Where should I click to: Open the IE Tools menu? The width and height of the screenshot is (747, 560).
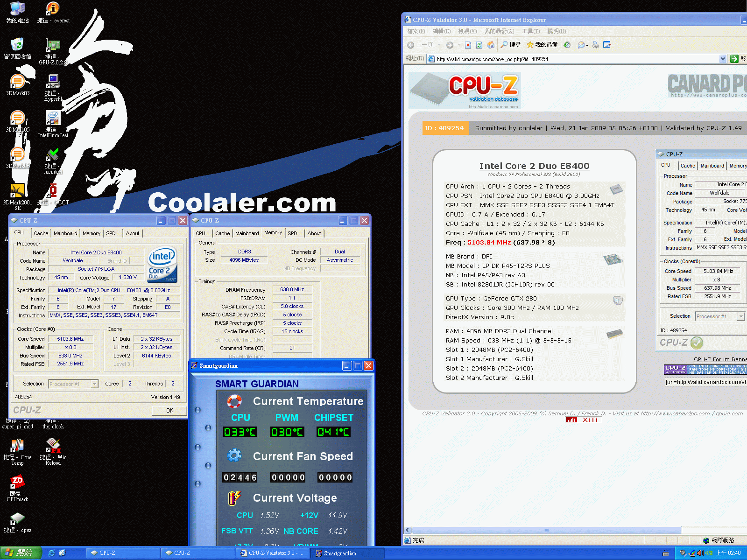coord(530,31)
